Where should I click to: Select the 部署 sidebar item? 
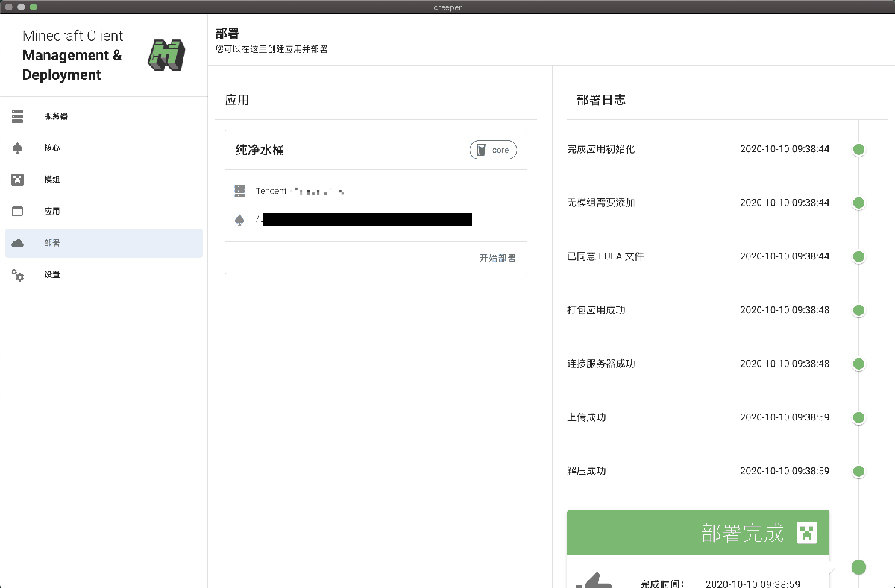(104, 244)
